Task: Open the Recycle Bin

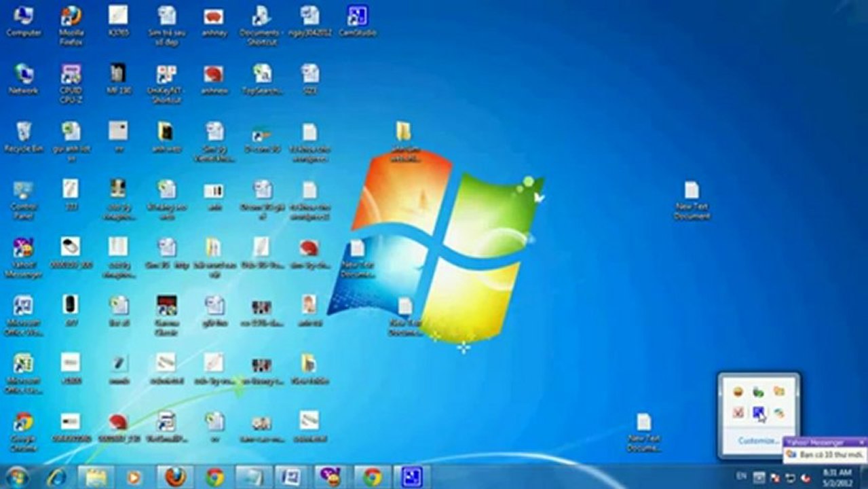Action: (24, 137)
